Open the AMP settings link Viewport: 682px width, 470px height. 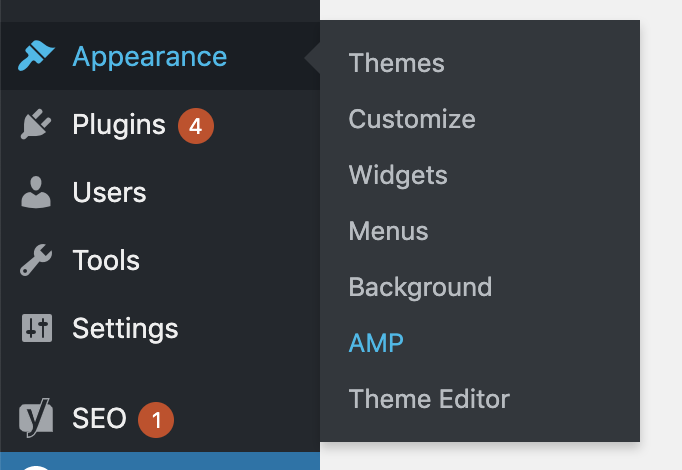(x=376, y=343)
